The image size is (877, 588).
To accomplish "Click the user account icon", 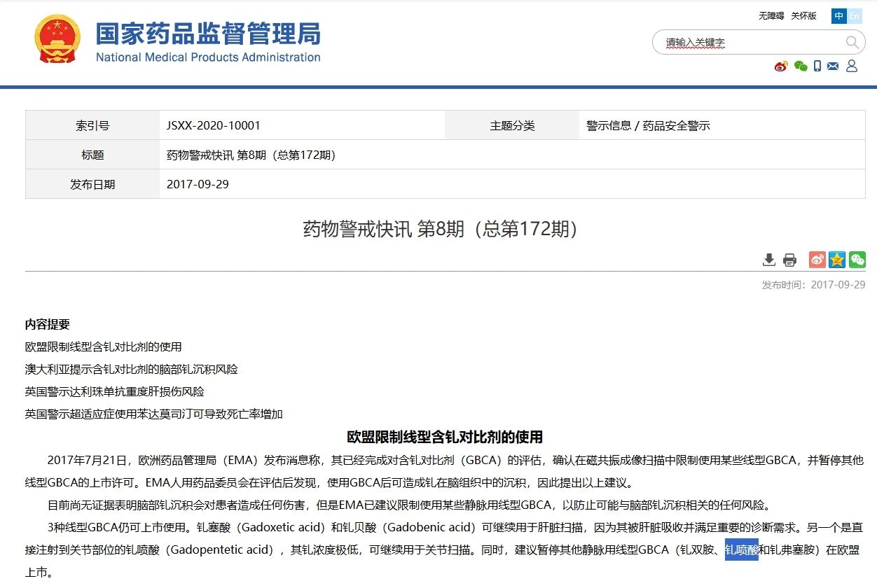I will [851, 66].
